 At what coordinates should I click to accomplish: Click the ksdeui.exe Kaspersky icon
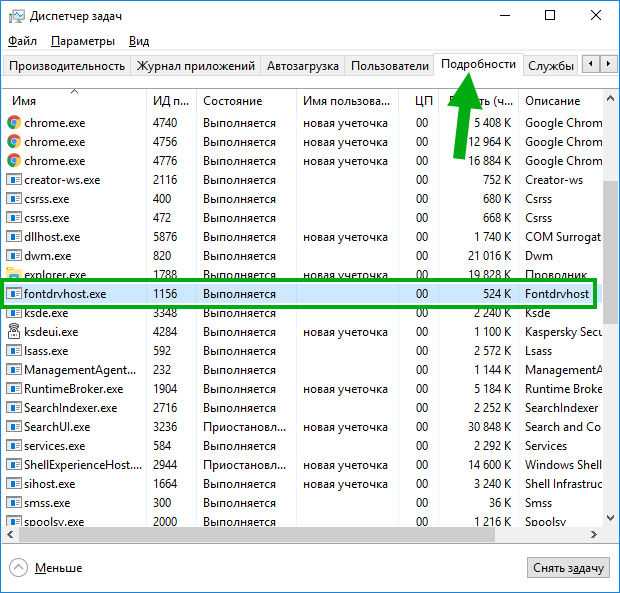[14, 331]
